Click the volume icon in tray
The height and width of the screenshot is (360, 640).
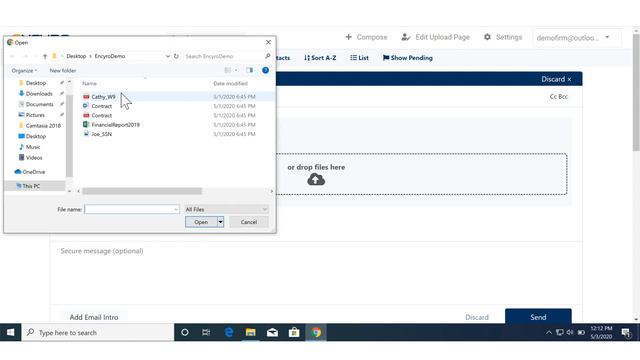570,333
